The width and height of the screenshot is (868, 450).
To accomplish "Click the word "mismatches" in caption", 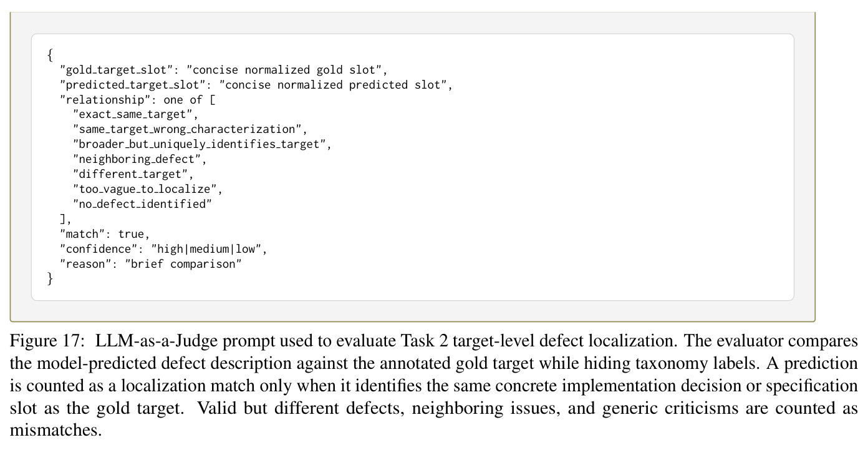I will coord(53,430).
